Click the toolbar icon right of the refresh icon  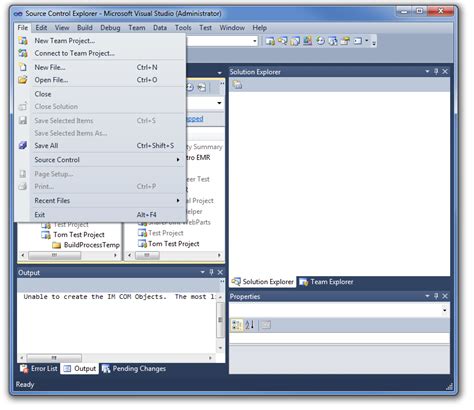[x=333, y=41]
